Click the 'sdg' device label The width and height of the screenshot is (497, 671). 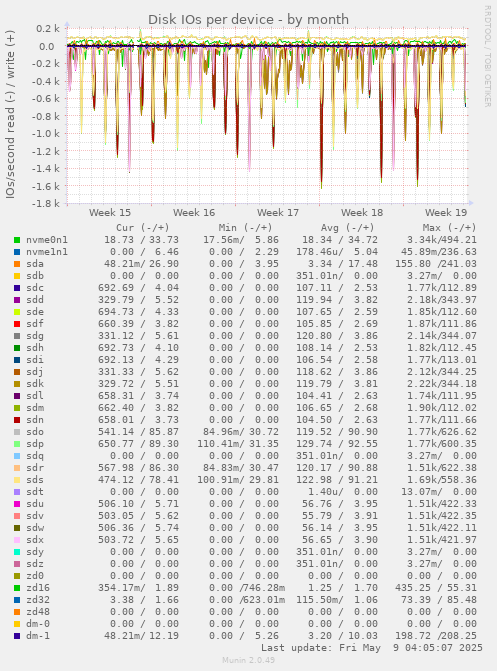click(x=35, y=336)
